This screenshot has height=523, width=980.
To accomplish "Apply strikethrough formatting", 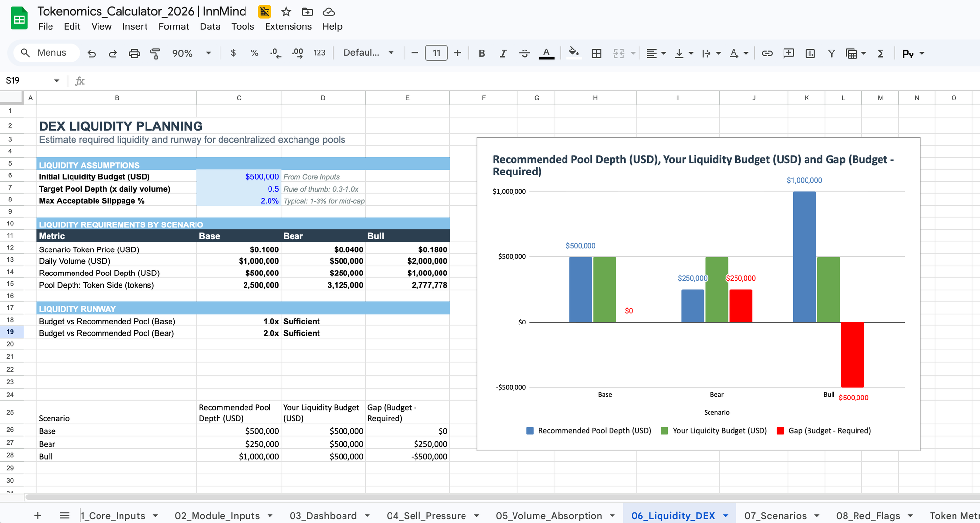I will click(x=525, y=53).
